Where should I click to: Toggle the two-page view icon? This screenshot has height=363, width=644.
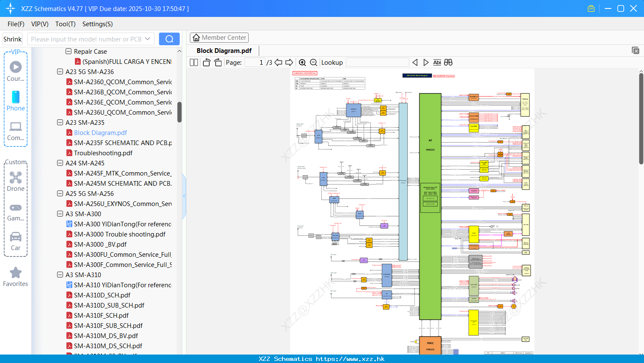[x=194, y=62]
